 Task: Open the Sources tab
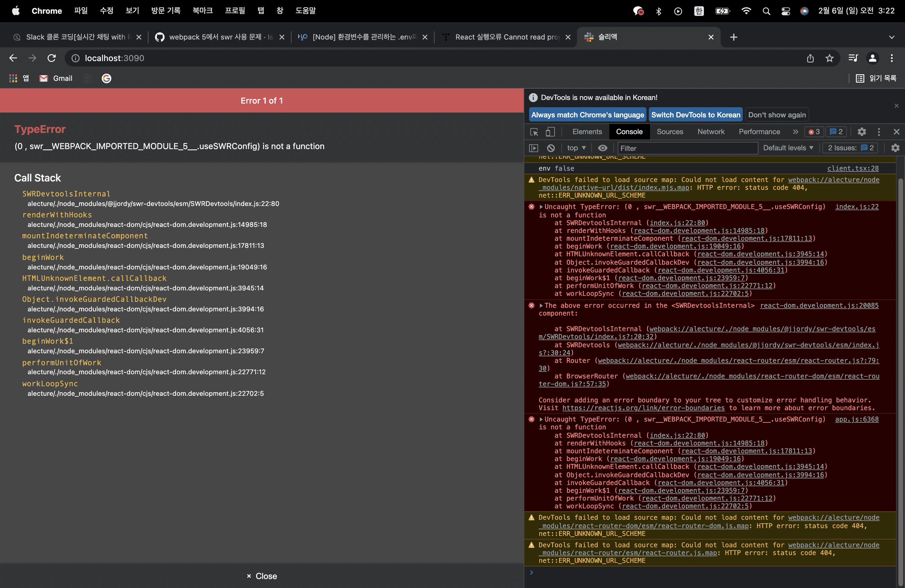pos(670,132)
